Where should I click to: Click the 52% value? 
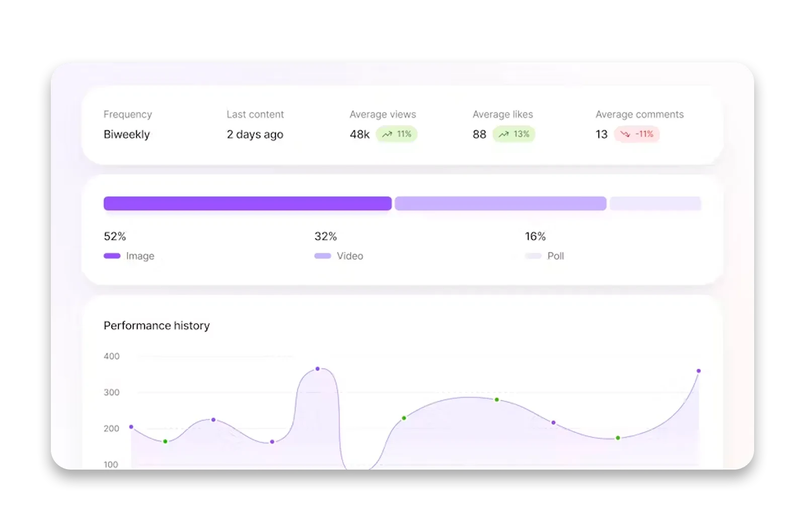click(x=115, y=237)
